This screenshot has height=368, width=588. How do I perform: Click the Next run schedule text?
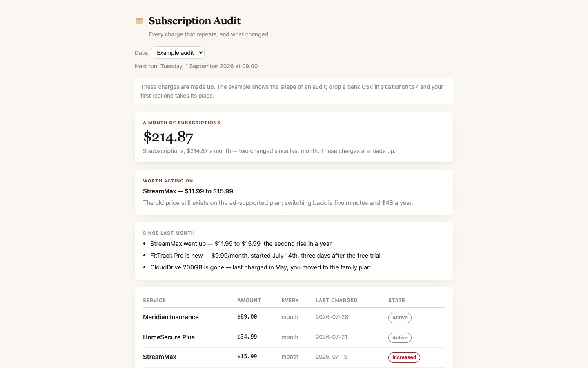click(x=196, y=66)
